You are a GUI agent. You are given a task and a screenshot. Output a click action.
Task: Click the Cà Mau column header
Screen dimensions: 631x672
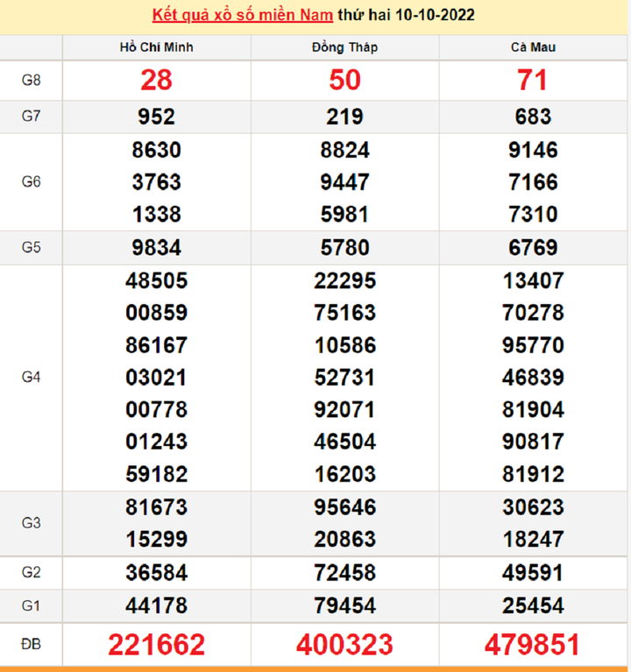point(533,47)
